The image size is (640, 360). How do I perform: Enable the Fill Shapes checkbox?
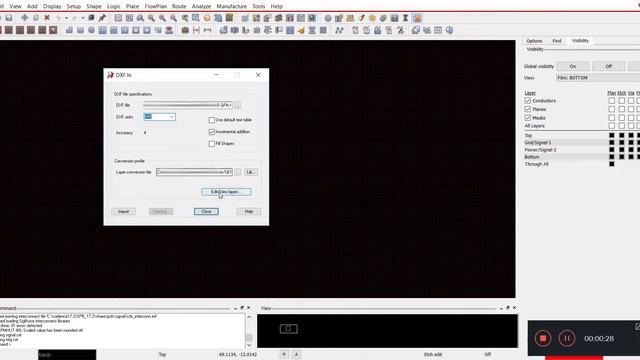[211, 144]
